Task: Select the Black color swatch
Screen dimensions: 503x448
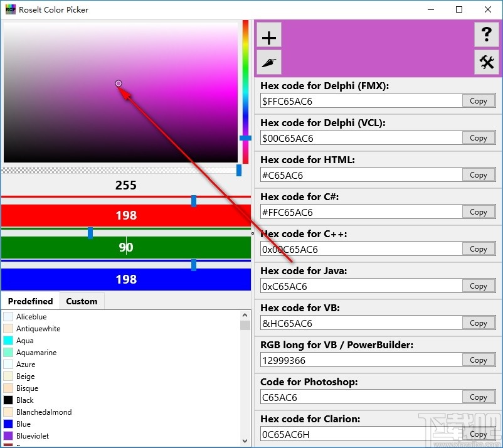Action: point(7,400)
